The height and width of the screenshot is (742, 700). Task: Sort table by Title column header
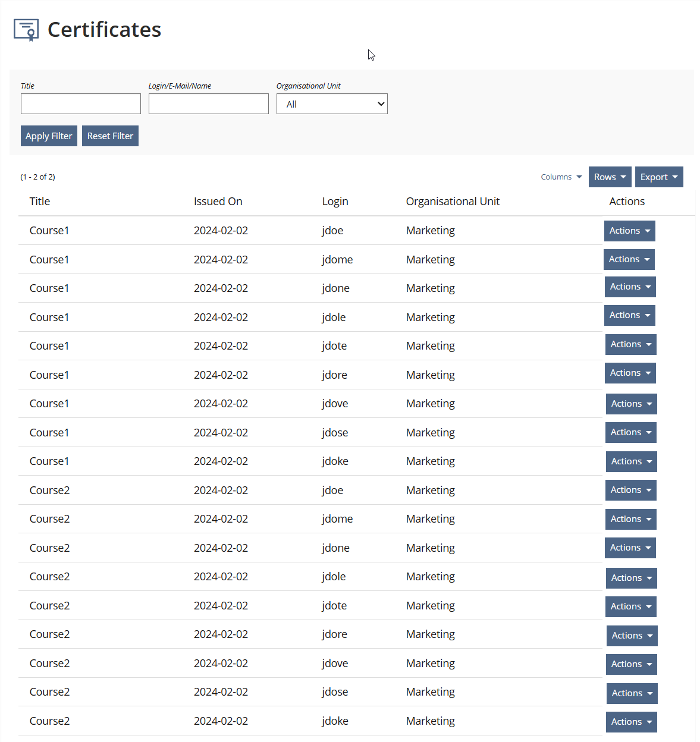(40, 202)
